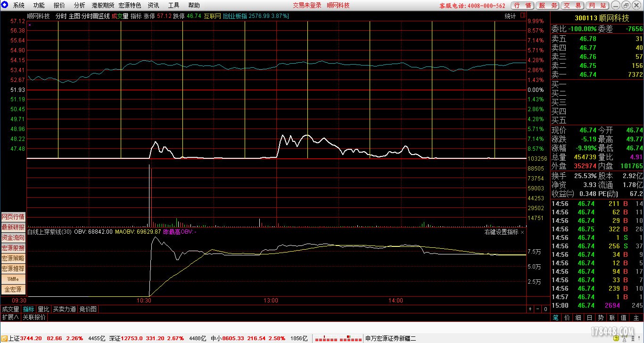This screenshot has height=343, width=644.
Task: Click the 0 reset button below chart
Action: point(545,309)
